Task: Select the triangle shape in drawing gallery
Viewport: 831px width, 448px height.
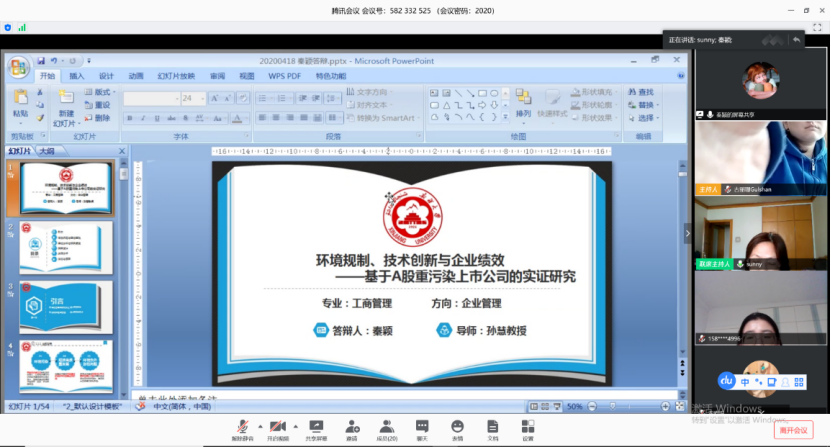Action: tap(447, 106)
